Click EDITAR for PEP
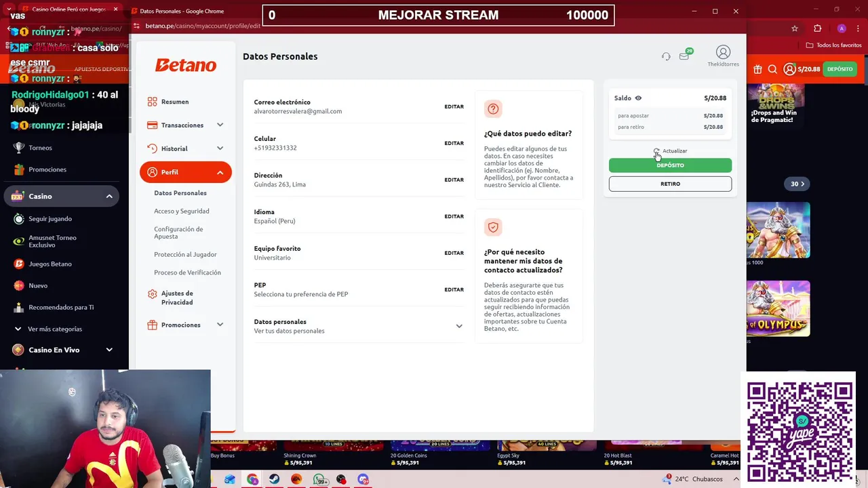Screen dimensions: 868x488 [454, 289]
